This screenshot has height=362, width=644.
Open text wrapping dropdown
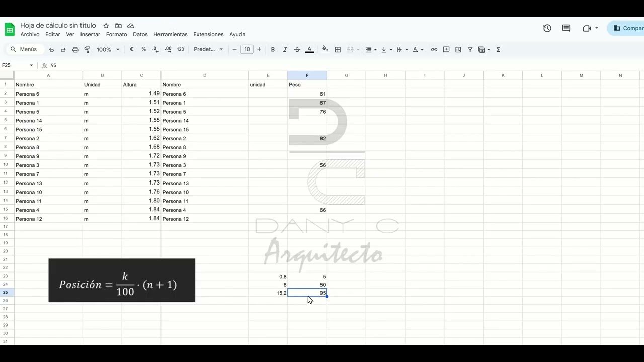click(x=402, y=50)
